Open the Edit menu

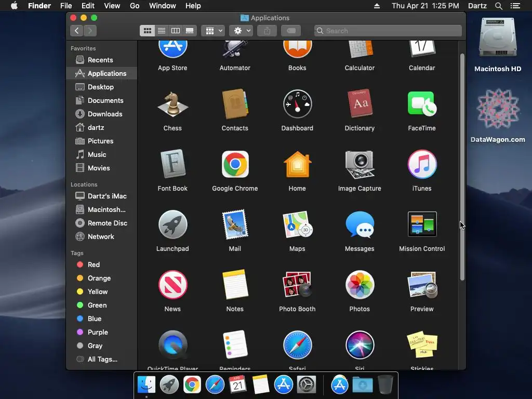[x=88, y=6]
